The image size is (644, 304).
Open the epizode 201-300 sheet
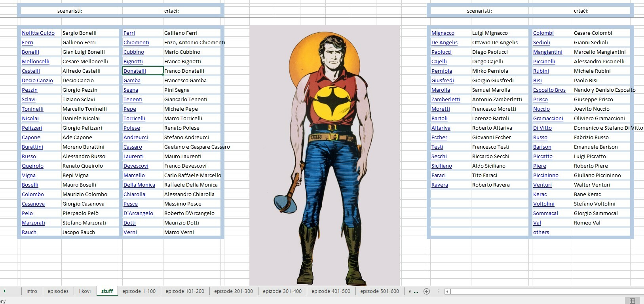coord(234,291)
